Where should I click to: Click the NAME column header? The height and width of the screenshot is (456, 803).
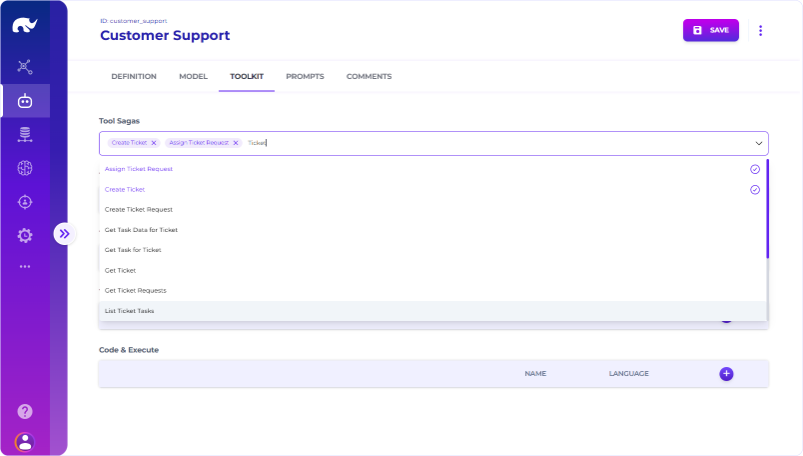tap(535, 374)
